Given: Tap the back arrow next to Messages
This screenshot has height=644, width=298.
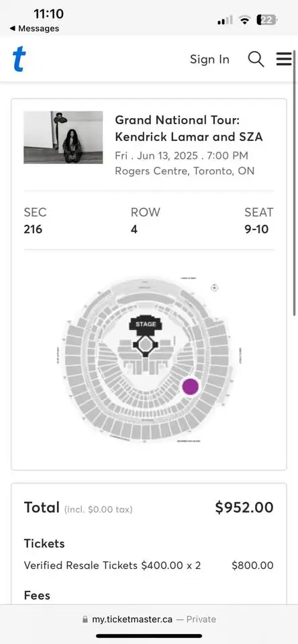Looking at the screenshot, I should (x=13, y=28).
